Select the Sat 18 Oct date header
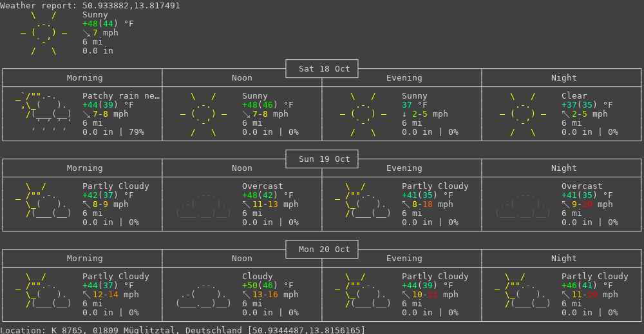 [x=322, y=69]
